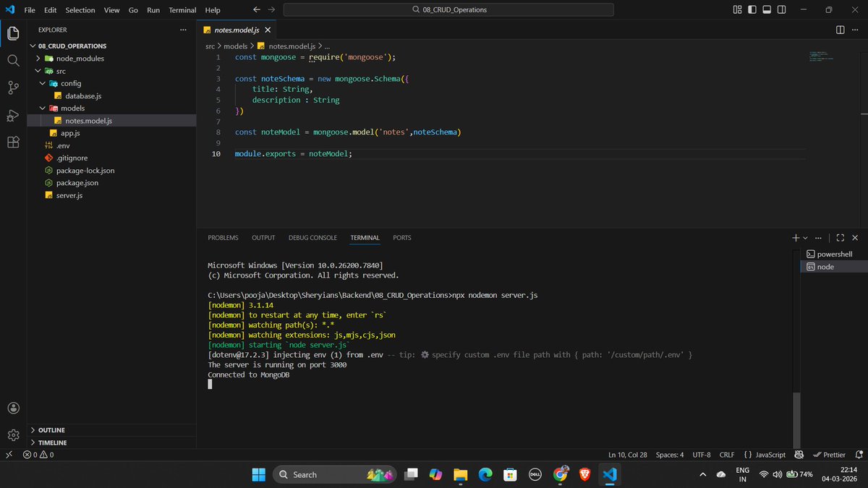Toggle the primary side bar visibility
This screenshot has height=488, width=868.
point(752,10)
